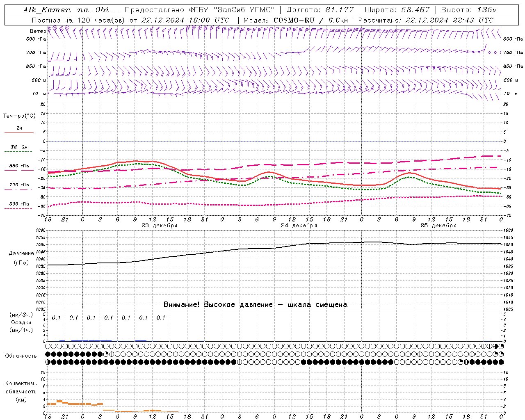Image resolution: width=525 pixels, height=420 pixels.
Task: Click the red solid 2м legend line
Action: click(x=19, y=133)
